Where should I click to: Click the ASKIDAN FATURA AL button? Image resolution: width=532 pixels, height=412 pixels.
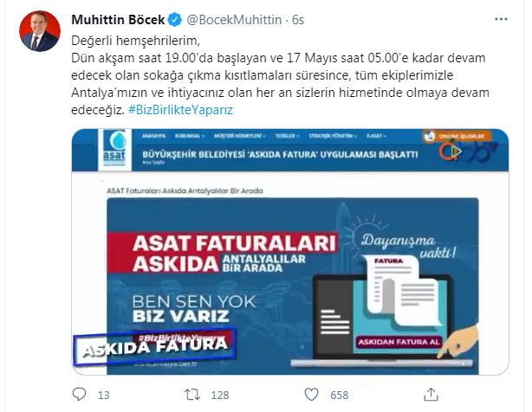[x=399, y=342]
